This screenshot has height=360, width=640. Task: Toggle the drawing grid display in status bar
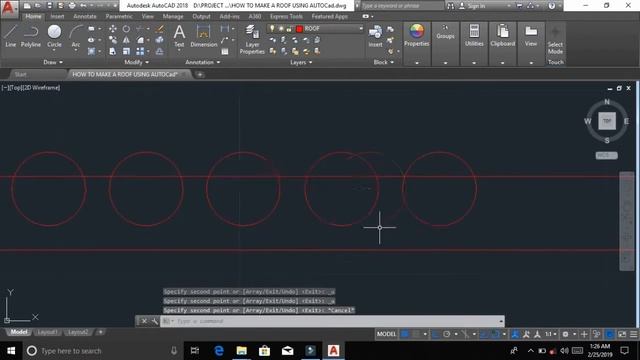(404, 334)
